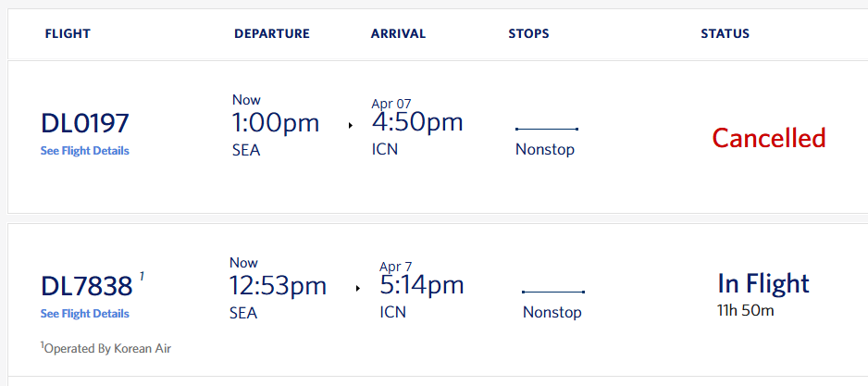Viewport: 868px width, 386px height.
Task: Click the nonstop route line for DL0197
Action: pos(546,129)
